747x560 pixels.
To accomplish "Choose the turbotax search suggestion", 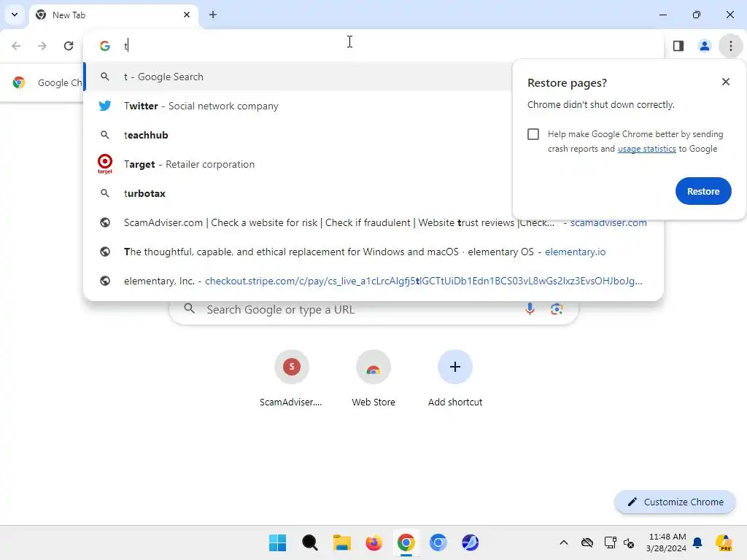I will 298,193.
